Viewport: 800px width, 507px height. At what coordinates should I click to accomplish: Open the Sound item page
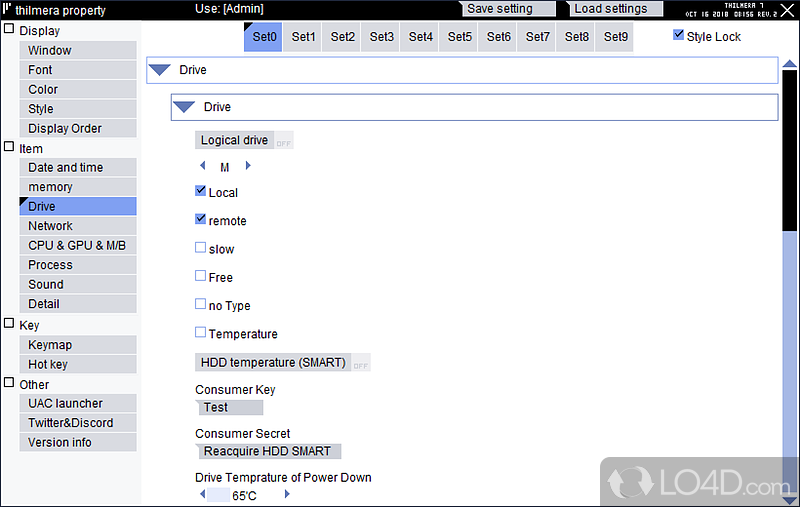78,284
